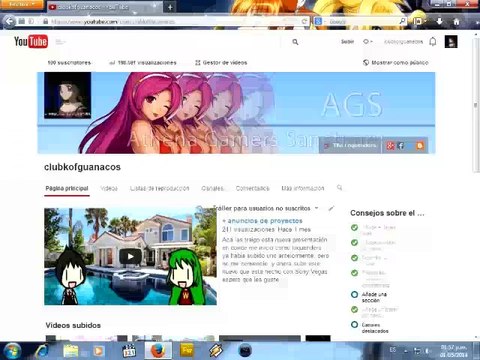The width and height of the screenshot is (480, 360).
Task: Open the notifications bell
Action: click(433, 42)
